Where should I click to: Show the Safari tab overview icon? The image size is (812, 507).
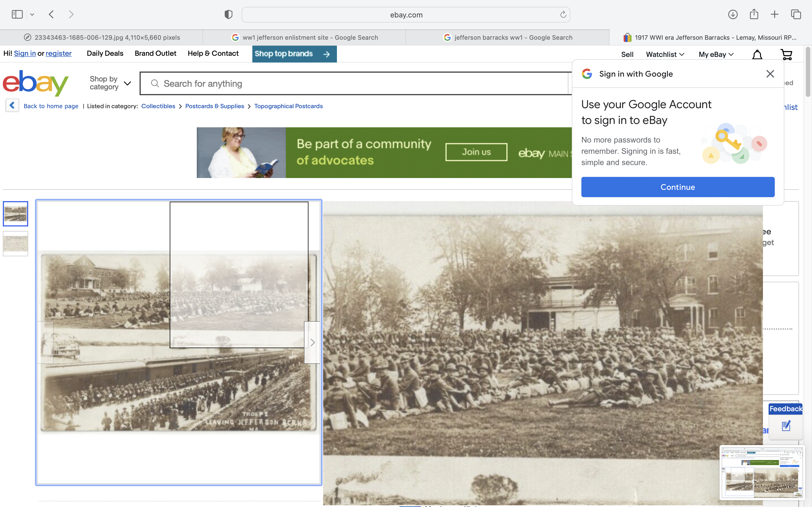click(x=796, y=14)
